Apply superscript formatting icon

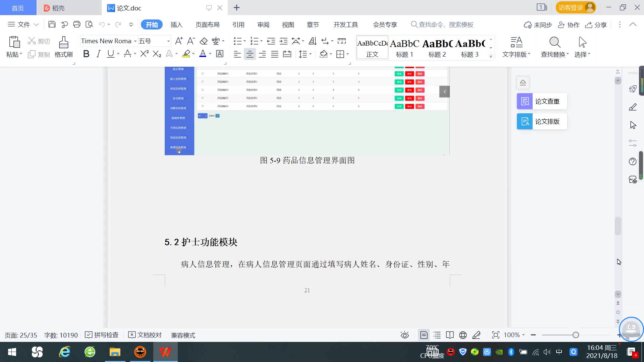[x=144, y=54]
